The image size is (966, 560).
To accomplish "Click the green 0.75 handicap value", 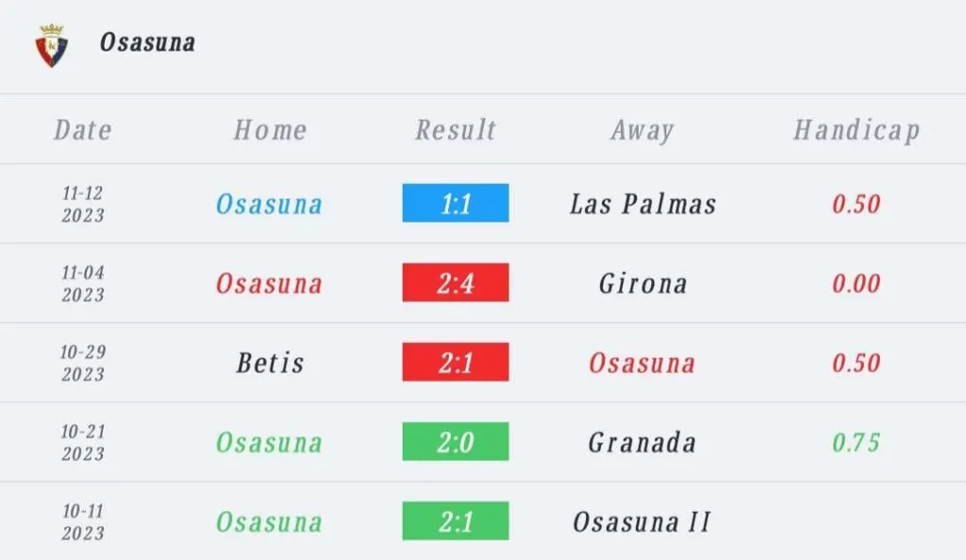I will click(856, 442).
